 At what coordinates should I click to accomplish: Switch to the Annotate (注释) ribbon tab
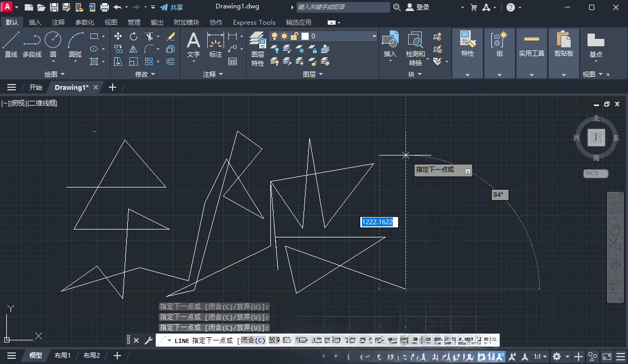58,23
